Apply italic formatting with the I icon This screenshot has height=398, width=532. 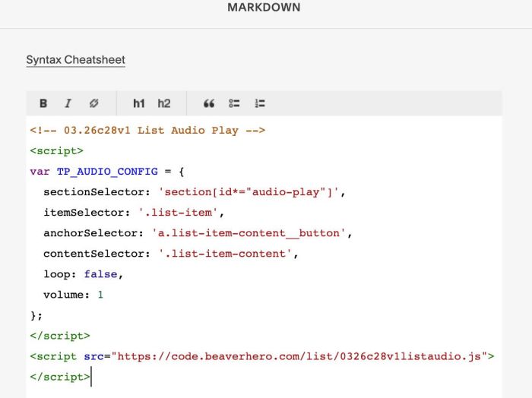(68, 103)
